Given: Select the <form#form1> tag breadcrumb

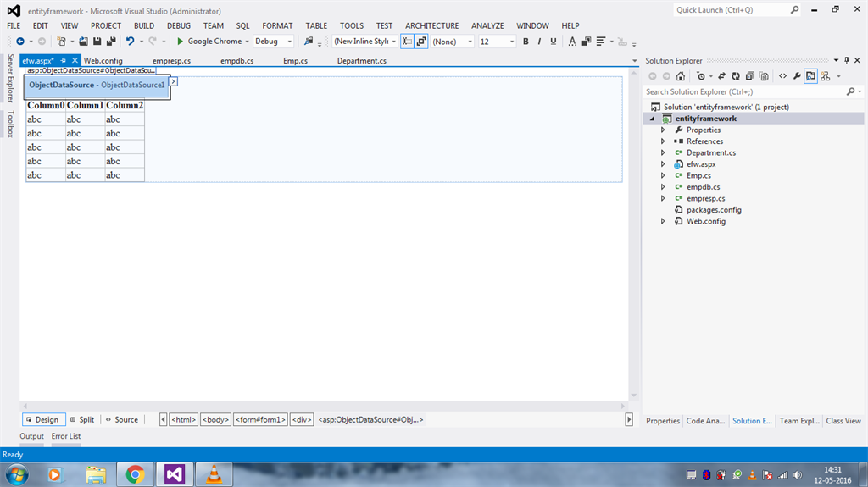Looking at the screenshot, I should 260,419.
